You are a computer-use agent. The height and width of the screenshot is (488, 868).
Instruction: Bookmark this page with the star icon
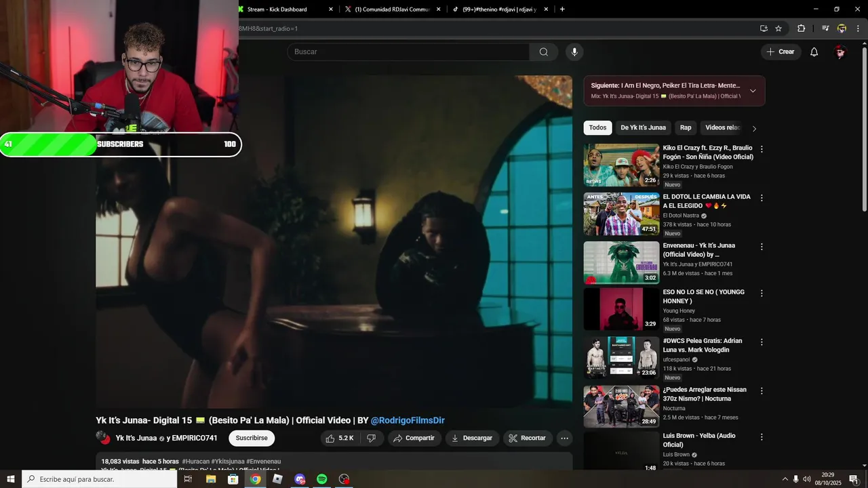coord(778,28)
